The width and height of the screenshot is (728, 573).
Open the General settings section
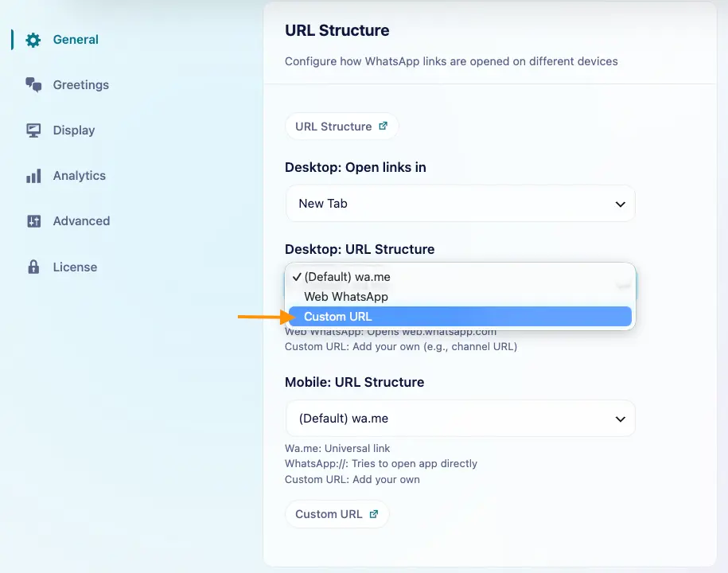tap(76, 40)
